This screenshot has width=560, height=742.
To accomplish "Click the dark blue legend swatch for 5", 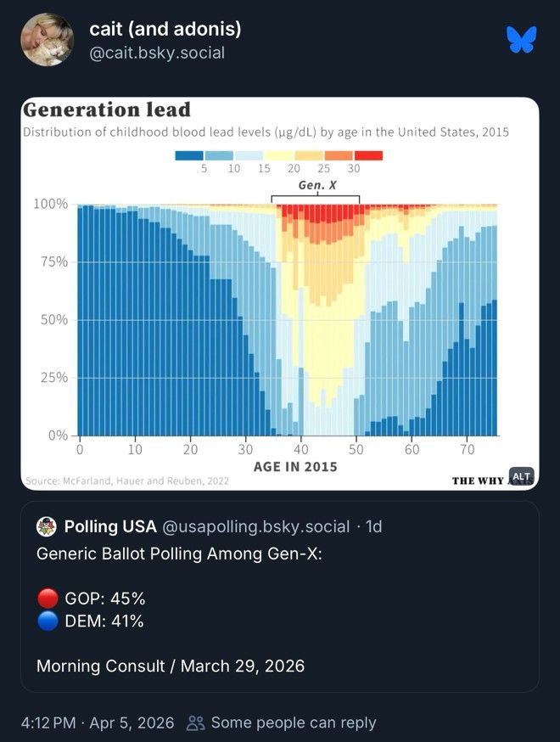I will tap(189, 155).
